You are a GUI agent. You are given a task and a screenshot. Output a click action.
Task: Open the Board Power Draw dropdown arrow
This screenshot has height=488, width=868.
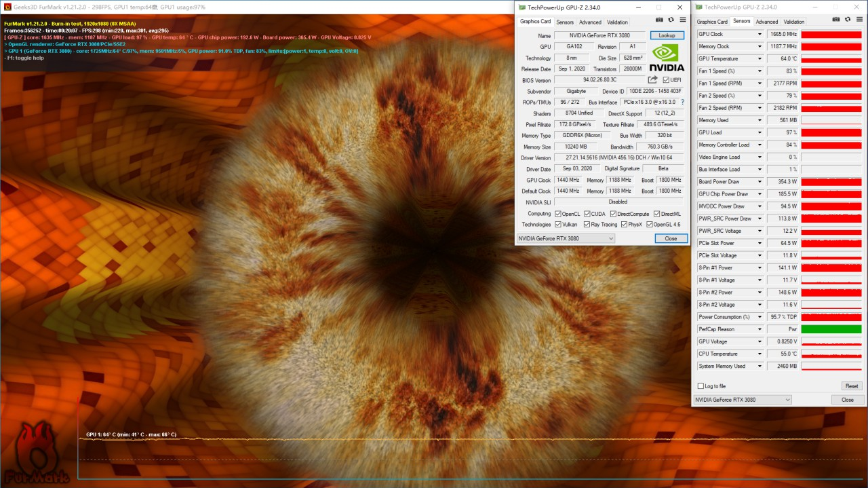759,181
